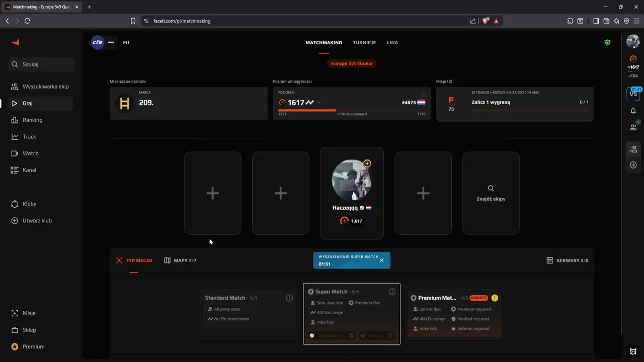The height and width of the screenshot is (362, 644).
Task: Click the Elo progress bar toward level 9
Action: 352,110
